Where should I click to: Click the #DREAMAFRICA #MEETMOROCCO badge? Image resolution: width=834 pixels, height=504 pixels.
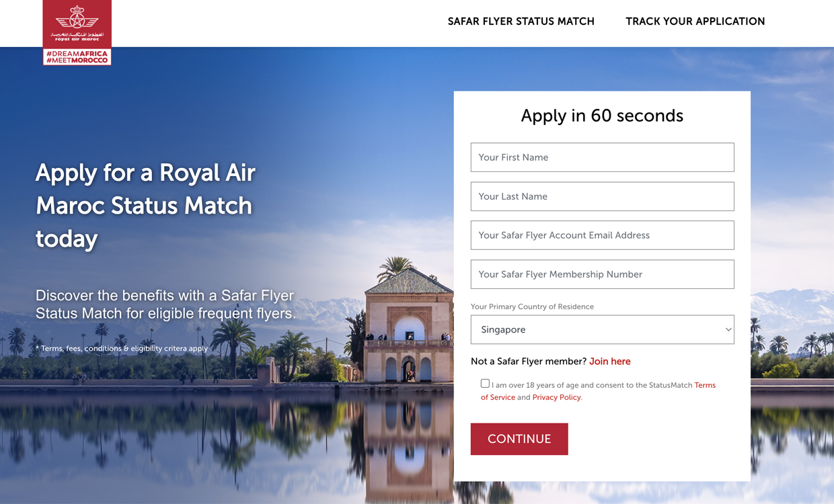click(77, 56)
